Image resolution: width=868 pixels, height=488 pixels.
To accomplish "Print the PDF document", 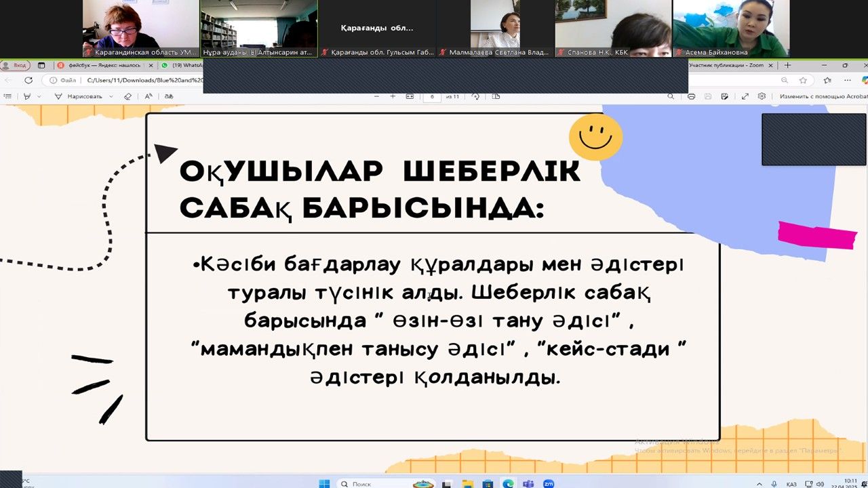I will click(691, 96).
